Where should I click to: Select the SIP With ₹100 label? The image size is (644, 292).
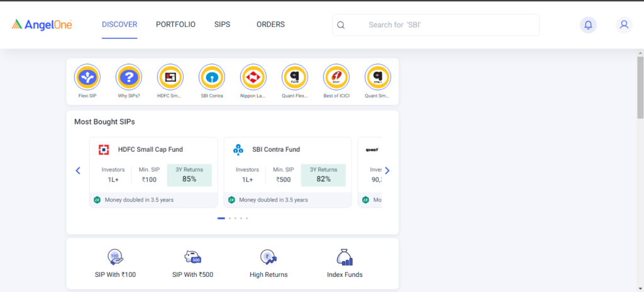[116, 275]
